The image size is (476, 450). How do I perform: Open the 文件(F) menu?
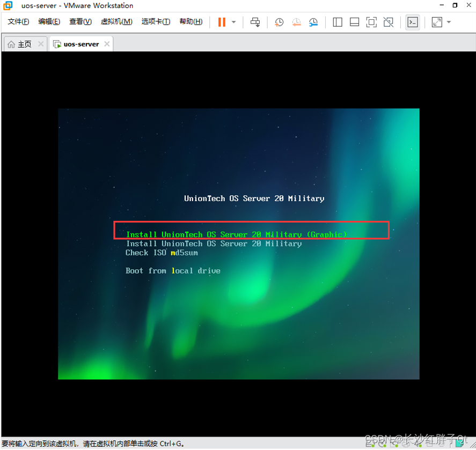click(x=18, y=21)
